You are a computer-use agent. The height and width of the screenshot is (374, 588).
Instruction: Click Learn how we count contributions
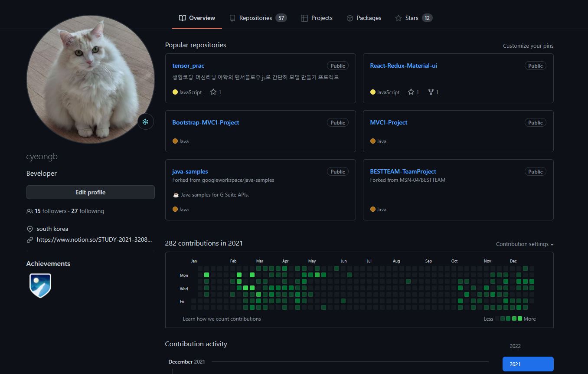click(x=222, y=318)
